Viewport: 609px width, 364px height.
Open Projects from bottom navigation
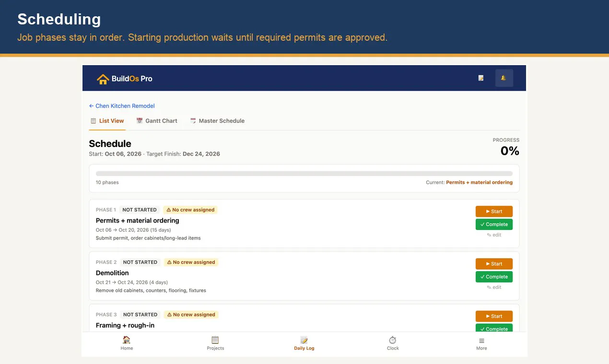215,343
